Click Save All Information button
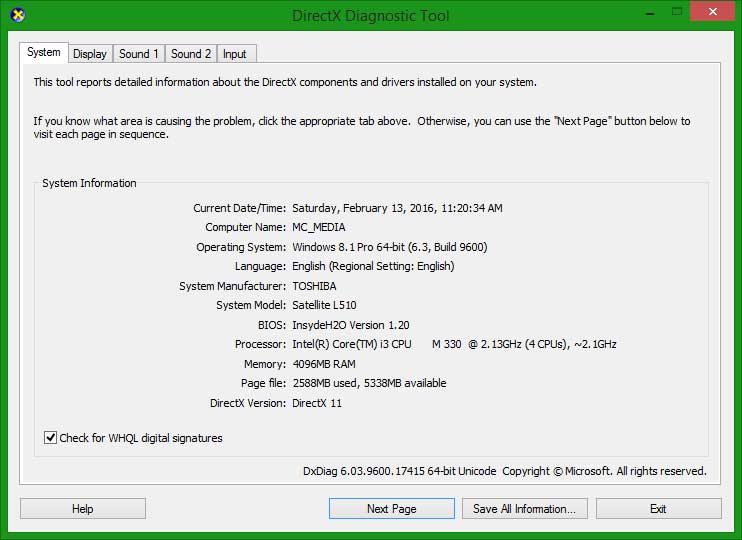 coord(525,509)
